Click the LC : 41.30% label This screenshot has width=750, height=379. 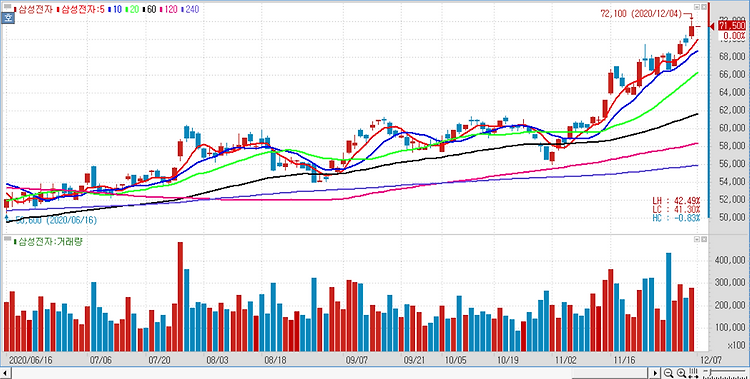pos(676,209)
